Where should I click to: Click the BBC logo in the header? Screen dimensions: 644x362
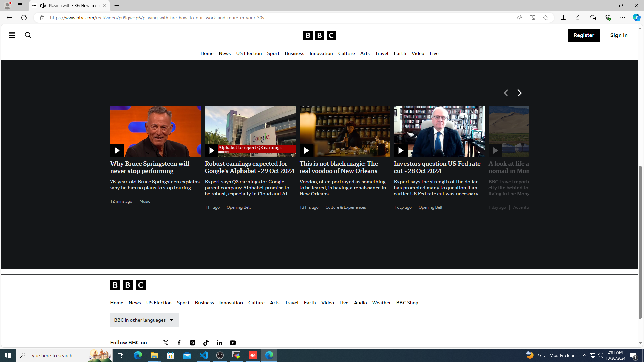pyautogui.click(x=319, y=35)
